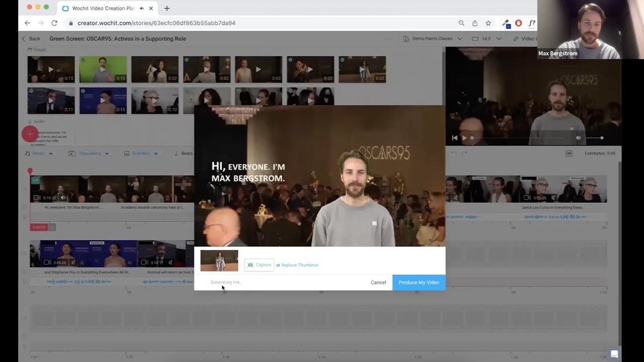Cancel the produce video dialog
Viewport: 644px width, 362px height.
coord(378,282)
